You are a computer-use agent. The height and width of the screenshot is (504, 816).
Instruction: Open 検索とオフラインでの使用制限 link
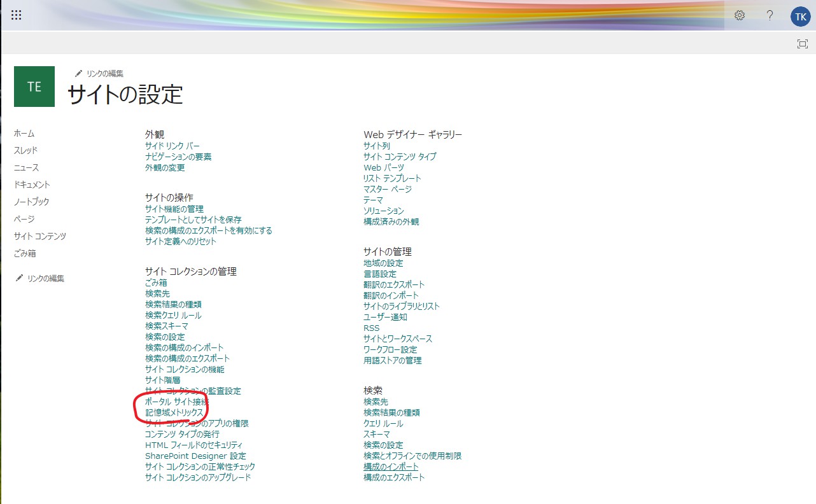(412, 456)
